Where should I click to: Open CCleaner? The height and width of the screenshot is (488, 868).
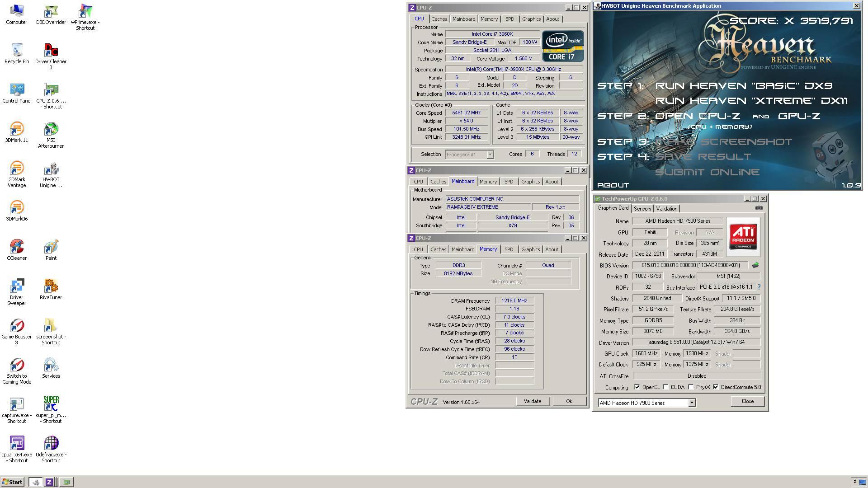pos(17,250)
